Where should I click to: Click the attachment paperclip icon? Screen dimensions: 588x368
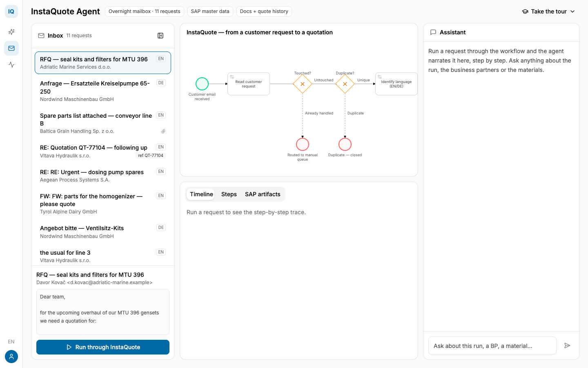coord(163,131)
